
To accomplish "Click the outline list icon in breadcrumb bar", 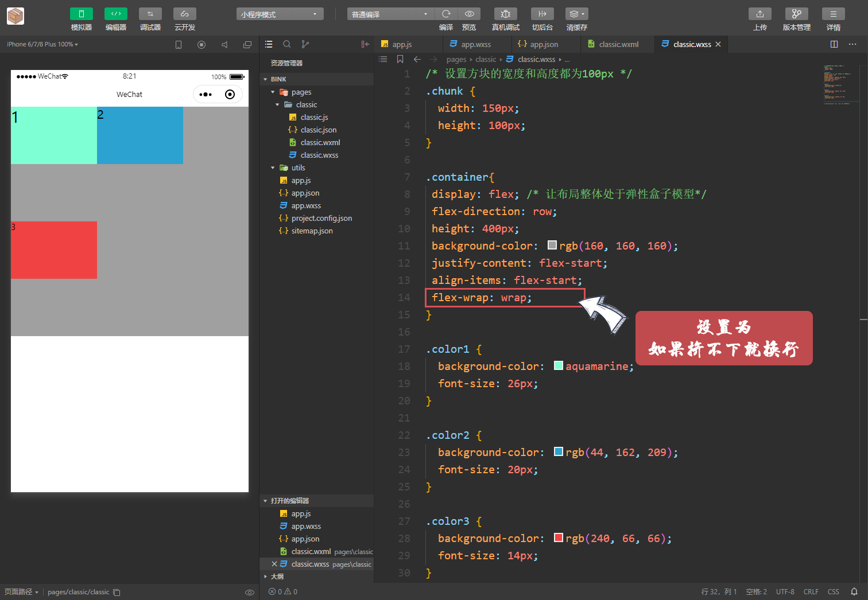I will (x=383, y=59).
